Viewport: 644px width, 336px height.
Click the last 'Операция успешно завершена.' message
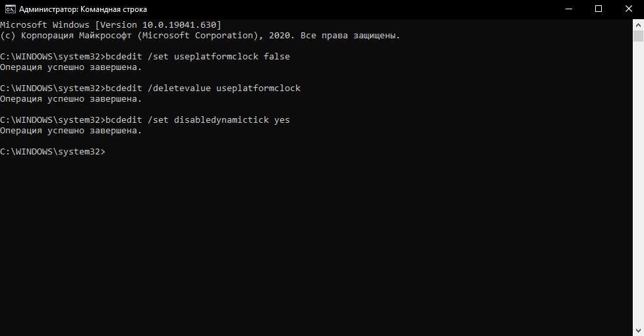[x=71, y=131]
